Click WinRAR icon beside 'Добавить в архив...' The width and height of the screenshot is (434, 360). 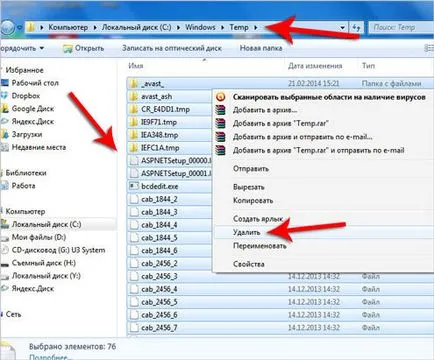[220, 110]
